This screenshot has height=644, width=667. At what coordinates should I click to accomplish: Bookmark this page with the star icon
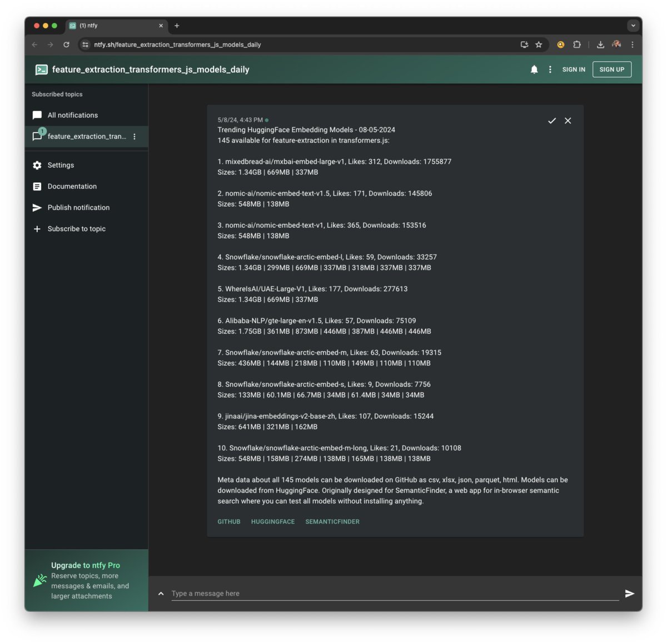[539, 44]
